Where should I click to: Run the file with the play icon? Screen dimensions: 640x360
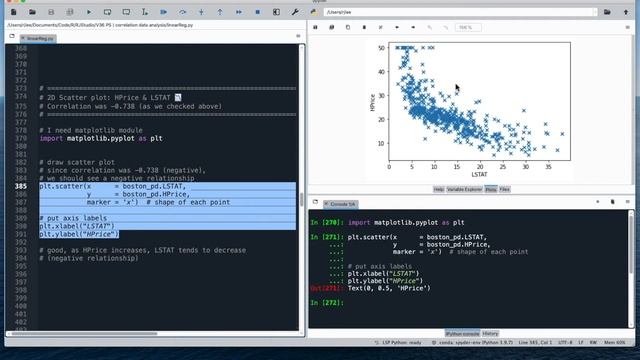[x=89, y=12]
